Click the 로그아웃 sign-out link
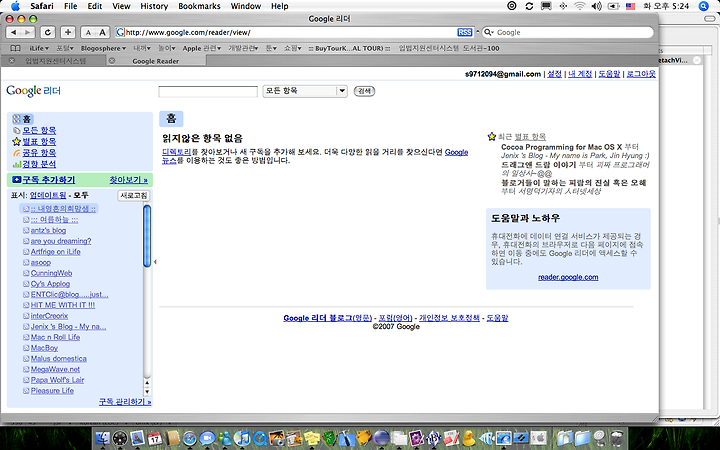720x450 pixels. 641,74
